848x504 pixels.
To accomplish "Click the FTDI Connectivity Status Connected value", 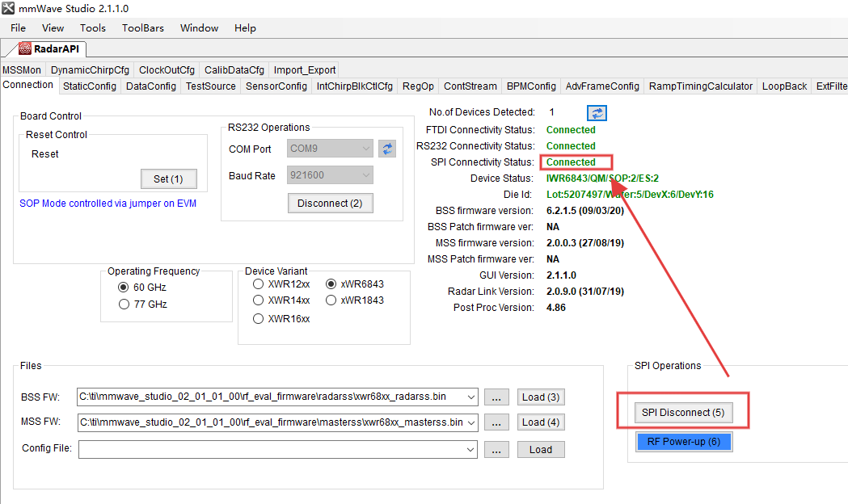I will tap(571, 130).
